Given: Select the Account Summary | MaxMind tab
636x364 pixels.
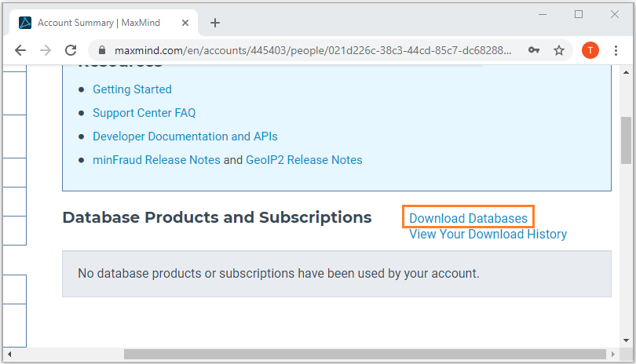Looking at the screenshot, I should pyautogui.click(x=104, y=23).
